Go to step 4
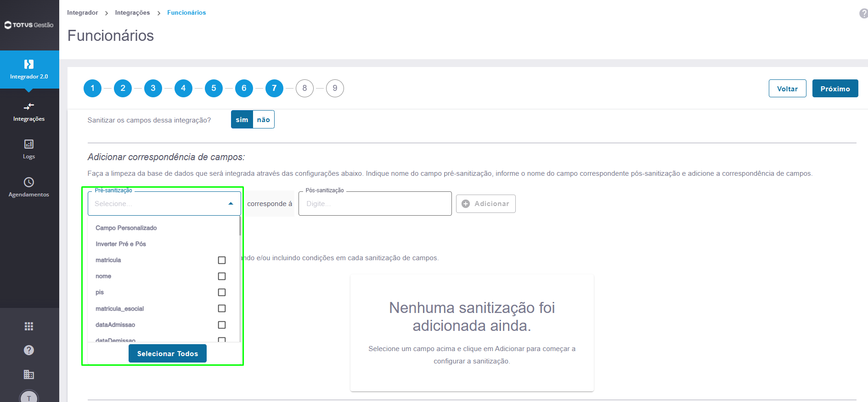Image resolution: width=868 pixels, height=402 pixels. point(183,88)
